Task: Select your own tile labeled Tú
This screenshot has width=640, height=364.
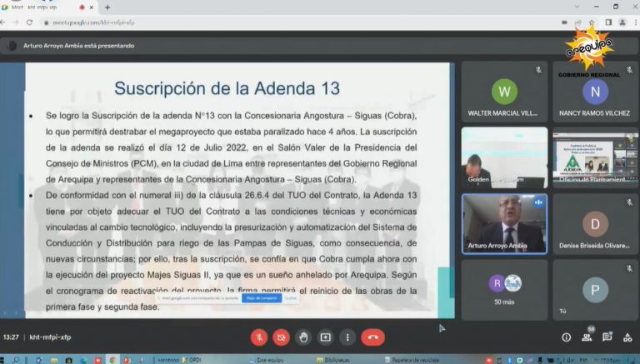Action: click(595, 290)
